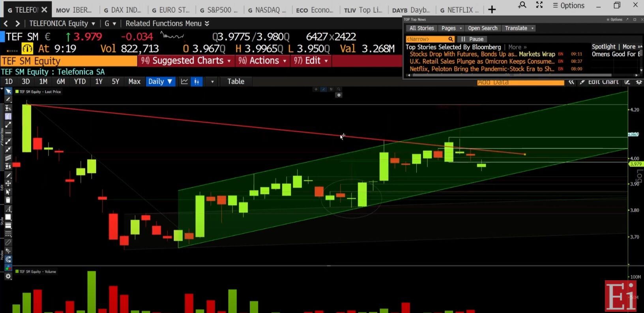Screen dimensions: 644x313
Task: Switch chart to candlestick chart type
Action: (x=196, y=81)
